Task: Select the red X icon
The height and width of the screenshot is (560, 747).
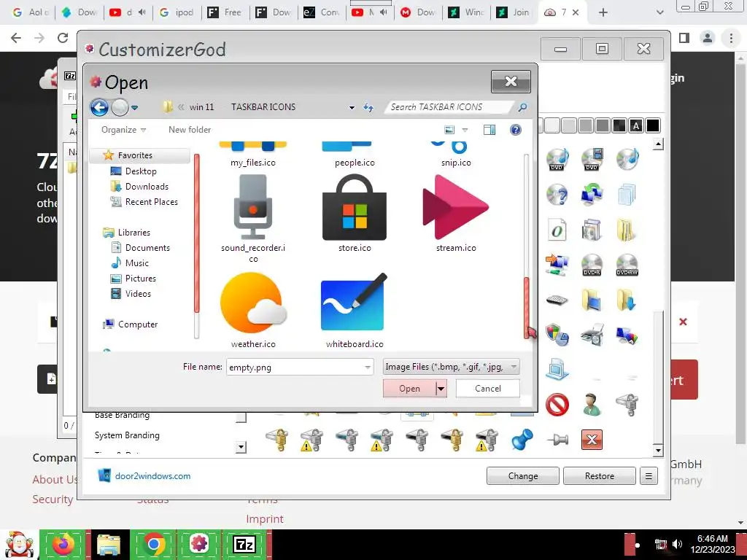Action: coord(592,440)
